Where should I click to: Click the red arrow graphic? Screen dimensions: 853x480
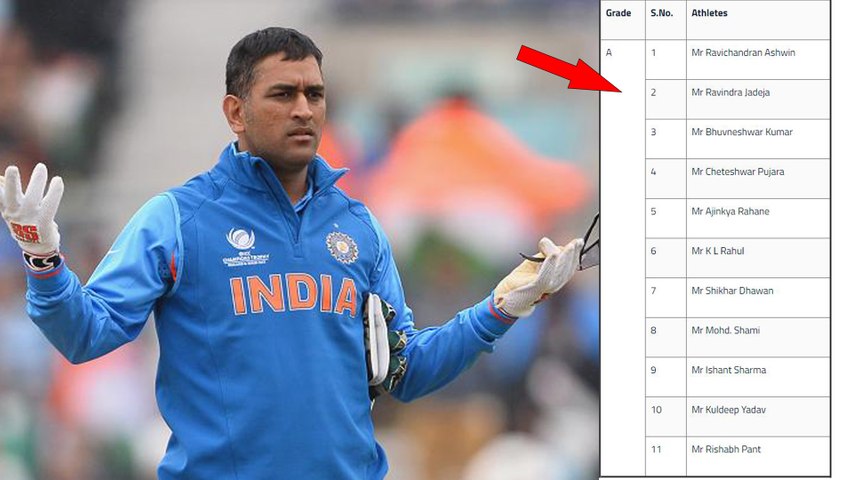[570, 69]
